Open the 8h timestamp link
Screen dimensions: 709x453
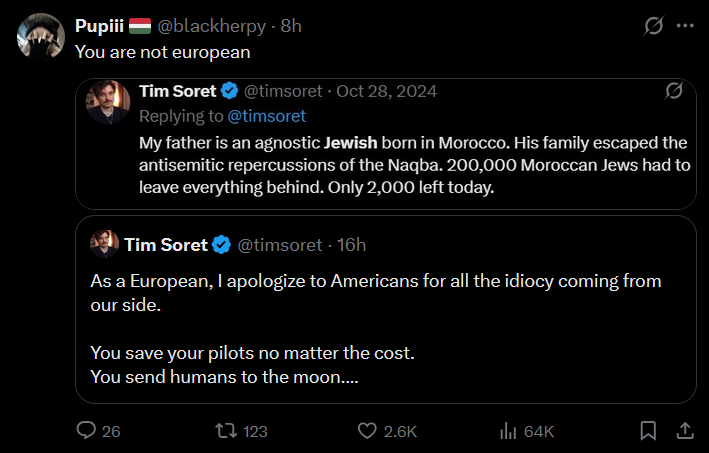291,26
